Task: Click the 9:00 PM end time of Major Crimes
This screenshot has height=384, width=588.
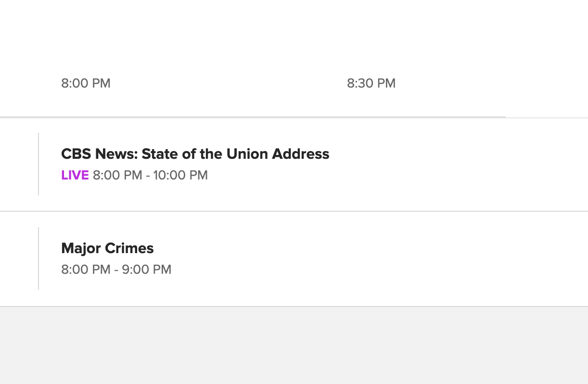Action: click(x=147, y=269)
